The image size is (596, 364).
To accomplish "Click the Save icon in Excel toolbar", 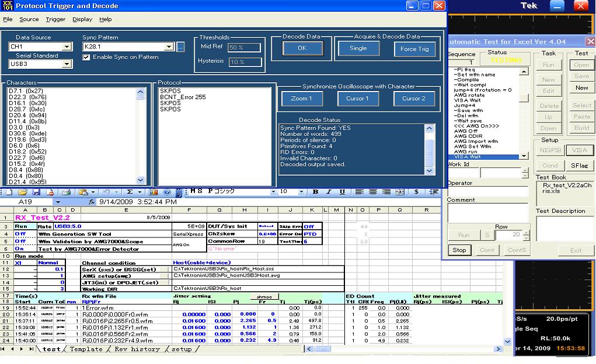I will click(x=36, y=192).
